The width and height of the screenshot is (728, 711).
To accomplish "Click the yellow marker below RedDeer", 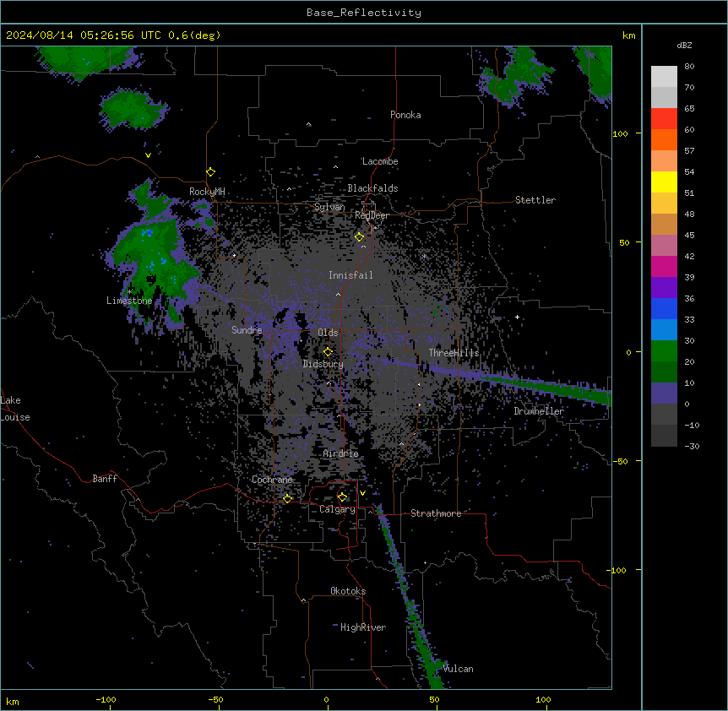I will coord(360,237).
